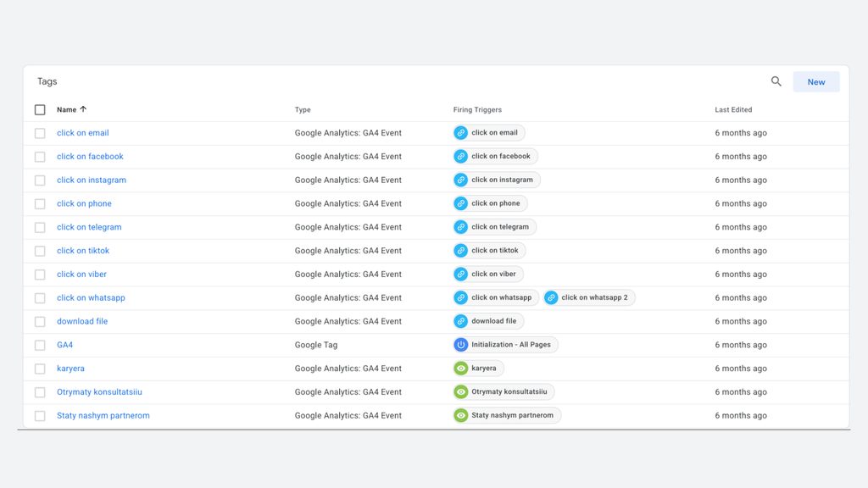Tick the Otrymaty konsultatsiiu checkbox
The width and height of the screenshot is (868, 488).
click(x=40, y=392)
